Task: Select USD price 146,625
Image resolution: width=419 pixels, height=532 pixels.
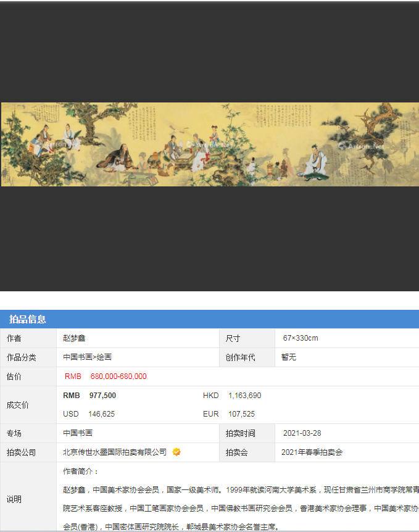Action: (101, 414)
